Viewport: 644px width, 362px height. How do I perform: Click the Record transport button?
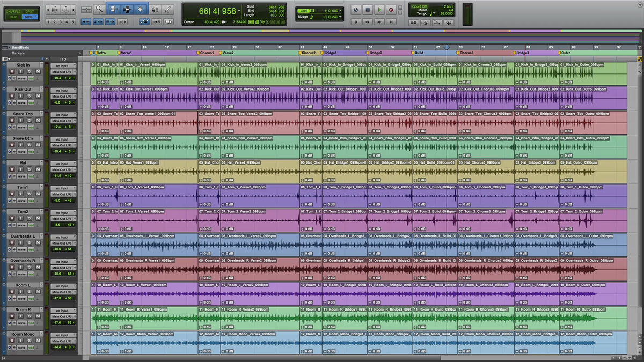click(x=391, y=9)
